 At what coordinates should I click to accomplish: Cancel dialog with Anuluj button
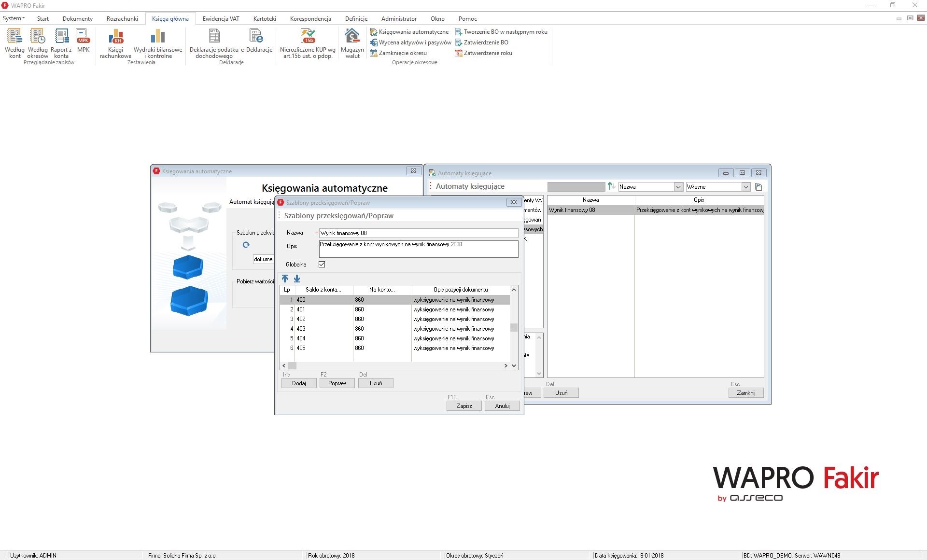[x=502, y=406]
